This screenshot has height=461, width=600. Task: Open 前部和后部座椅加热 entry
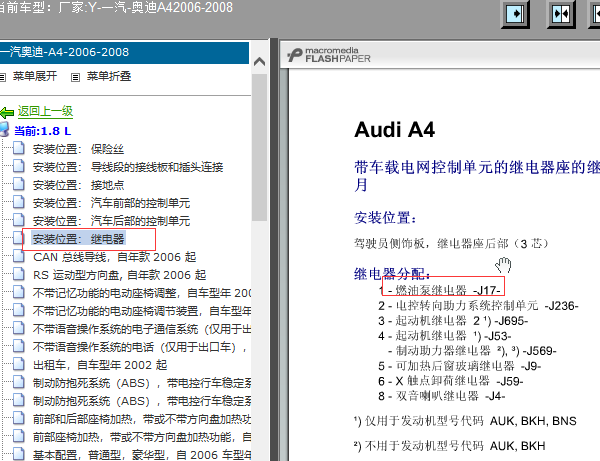tap(142, 419)
